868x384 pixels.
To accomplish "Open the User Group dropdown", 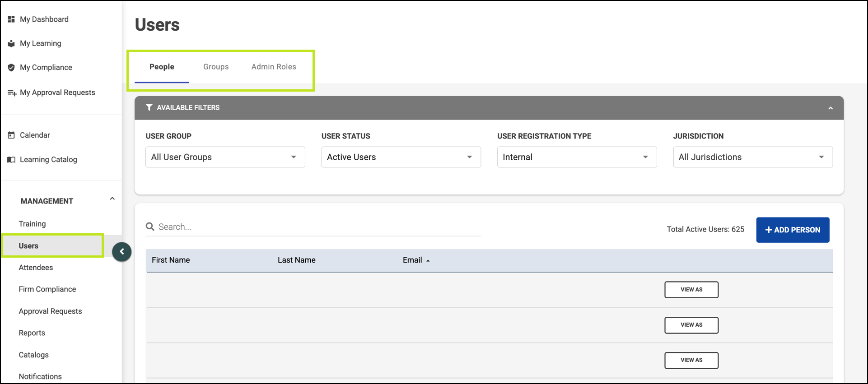I will click(225, 157).
